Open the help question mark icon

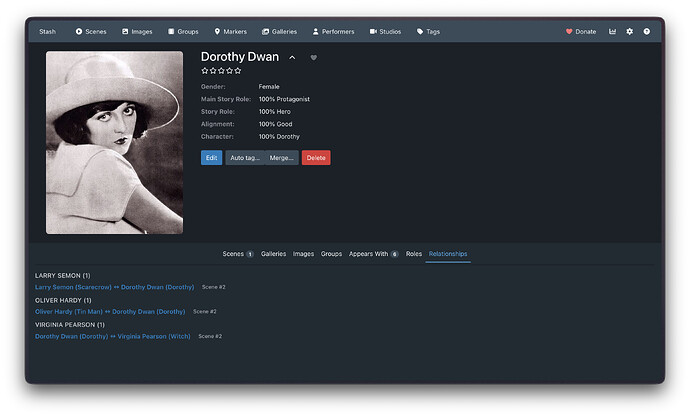tap(646, 32)
